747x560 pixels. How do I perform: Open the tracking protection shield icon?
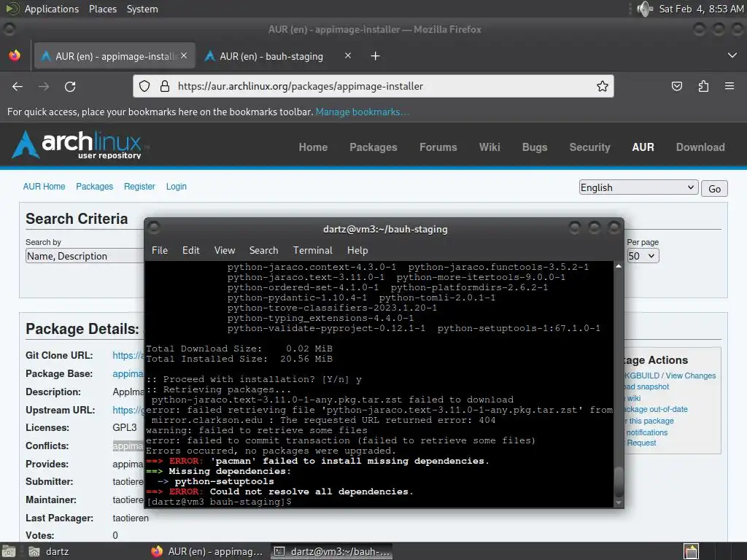point(144,86)
